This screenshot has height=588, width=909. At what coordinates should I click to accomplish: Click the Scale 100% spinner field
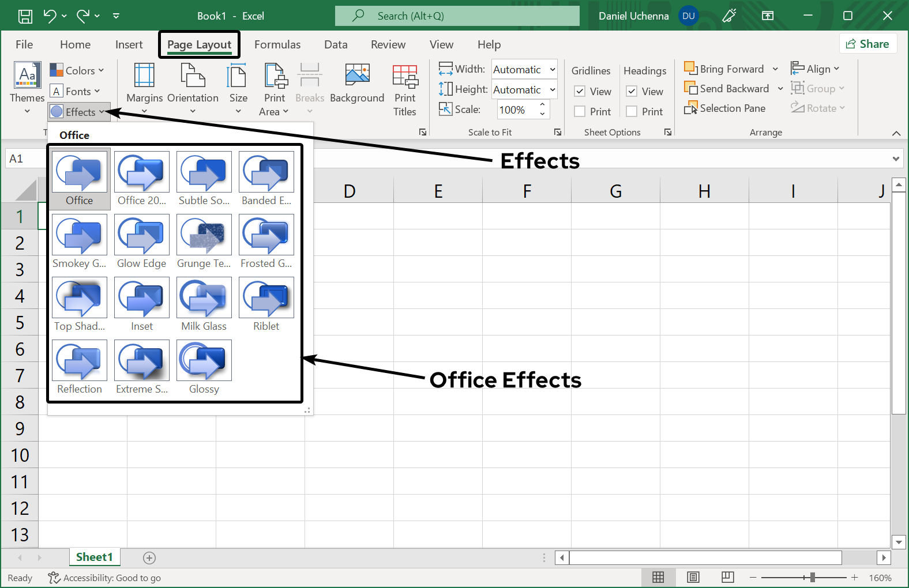[524, 110]
